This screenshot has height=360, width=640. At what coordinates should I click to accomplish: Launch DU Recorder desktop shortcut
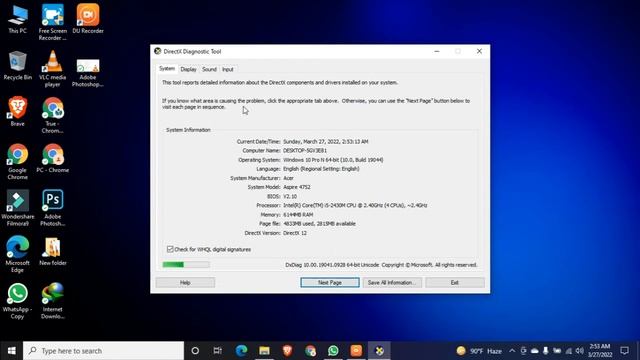click(x=88, y=19)
